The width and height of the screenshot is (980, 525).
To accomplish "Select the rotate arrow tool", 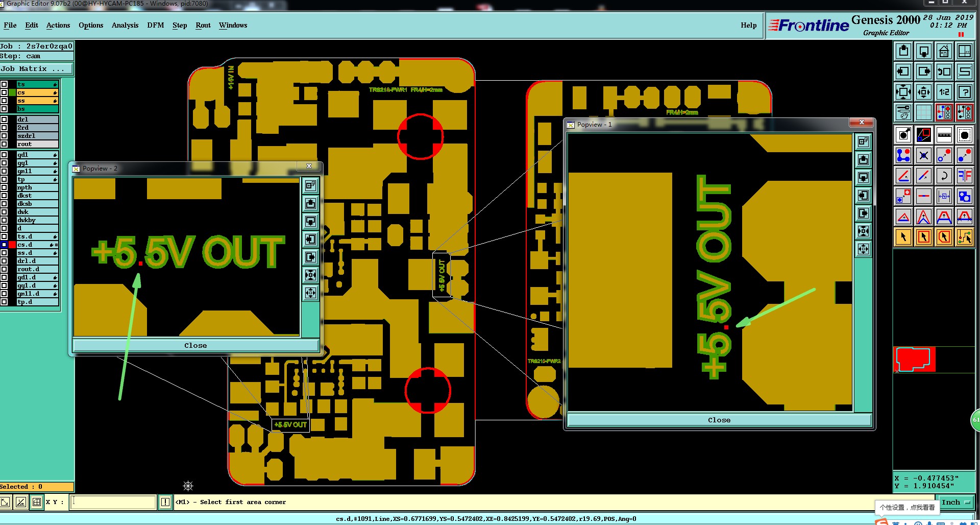I will (x=944, y=176).
